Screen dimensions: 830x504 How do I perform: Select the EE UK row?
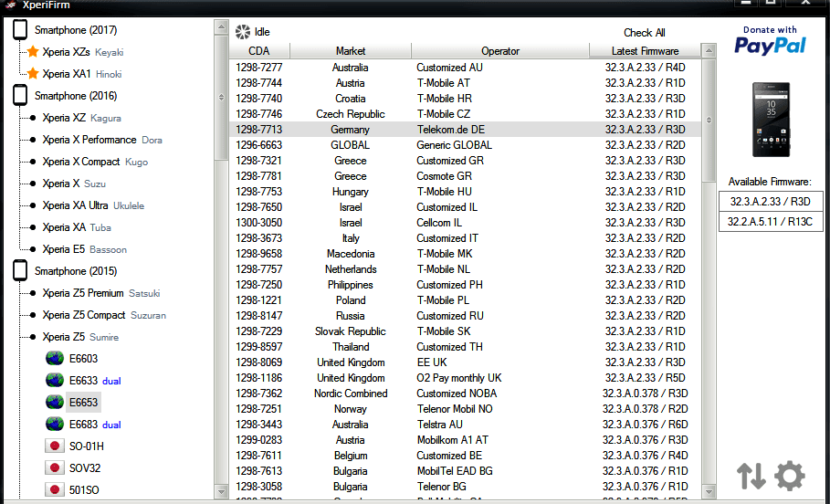coord(466,362)
